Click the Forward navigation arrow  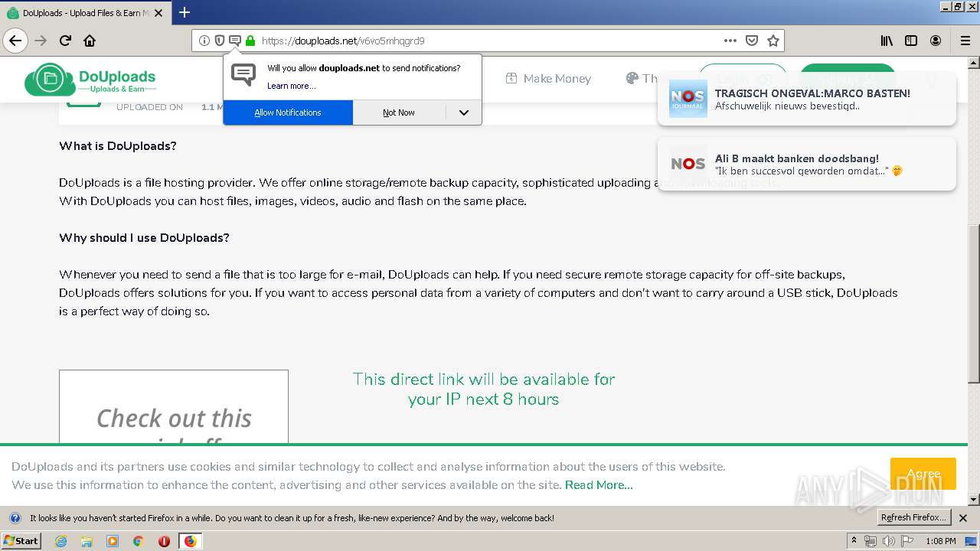tap(41, 41)
